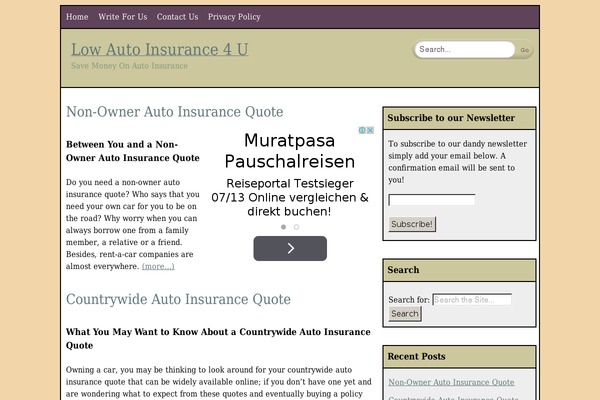Viewport: 600px width, 400px height.
Task: Open Non-Owner Auto Insurance Quote recent post
Action: tap(451, 382)
